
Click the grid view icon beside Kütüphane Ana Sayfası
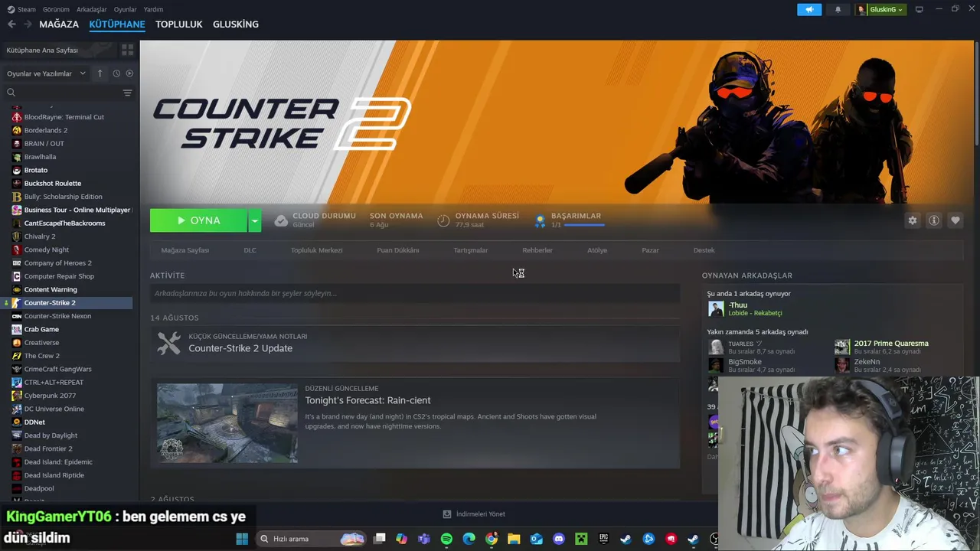click(127, 50)
